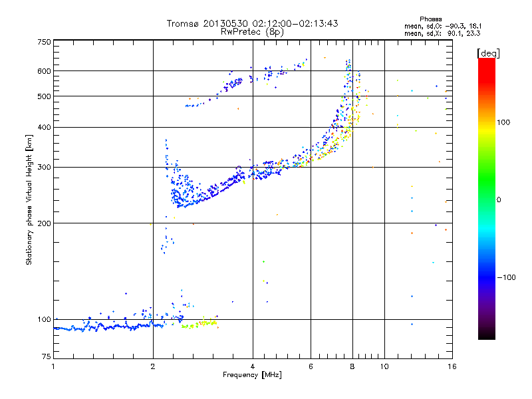Image resolution: width=532 pixels, height=399 pixels.
Task: Click the x-axis tick label 1
Action: (x=53, y=366)
